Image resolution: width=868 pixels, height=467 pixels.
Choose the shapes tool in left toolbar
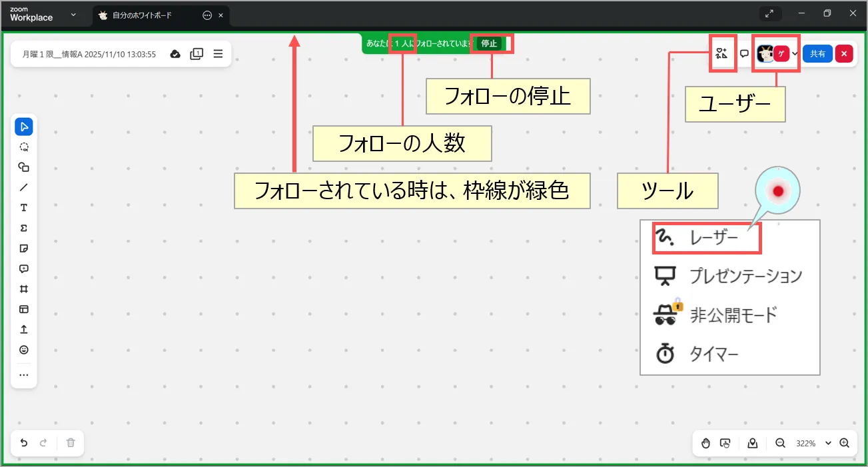[x=24, y=167]
